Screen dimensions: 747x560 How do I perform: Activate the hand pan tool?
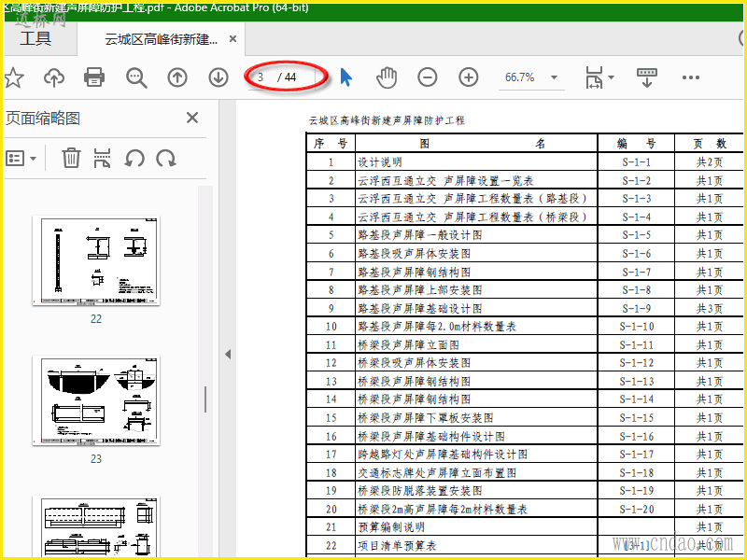click(387, 77)
